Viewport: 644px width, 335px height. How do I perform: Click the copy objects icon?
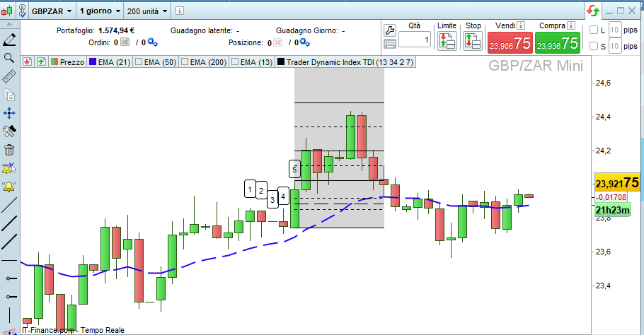[x=9, y=95]
